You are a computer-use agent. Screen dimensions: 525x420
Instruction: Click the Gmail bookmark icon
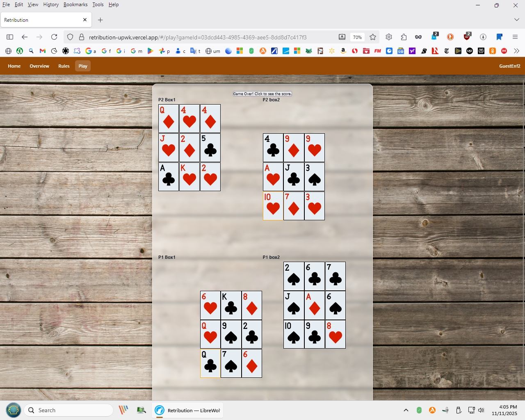(43, 51)
